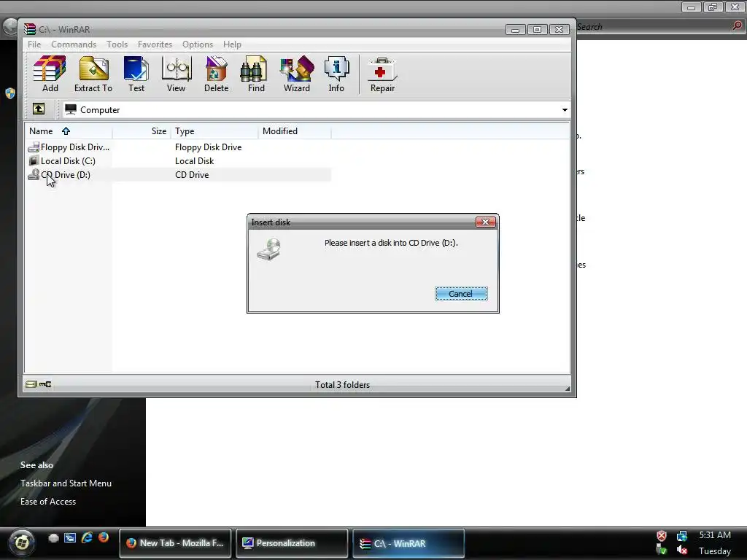
Task: Open the Options menu
Action: click(x=197, y=44)
